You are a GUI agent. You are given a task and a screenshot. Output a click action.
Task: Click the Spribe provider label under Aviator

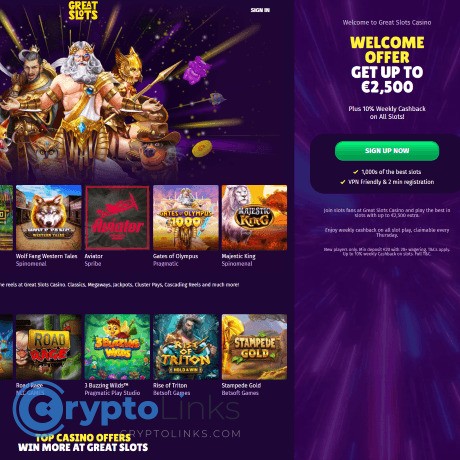[x=93, y=264]
